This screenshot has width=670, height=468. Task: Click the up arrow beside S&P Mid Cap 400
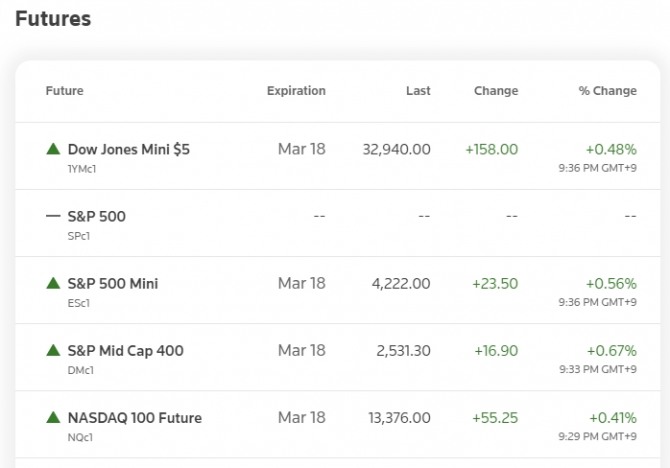point(53,350)
